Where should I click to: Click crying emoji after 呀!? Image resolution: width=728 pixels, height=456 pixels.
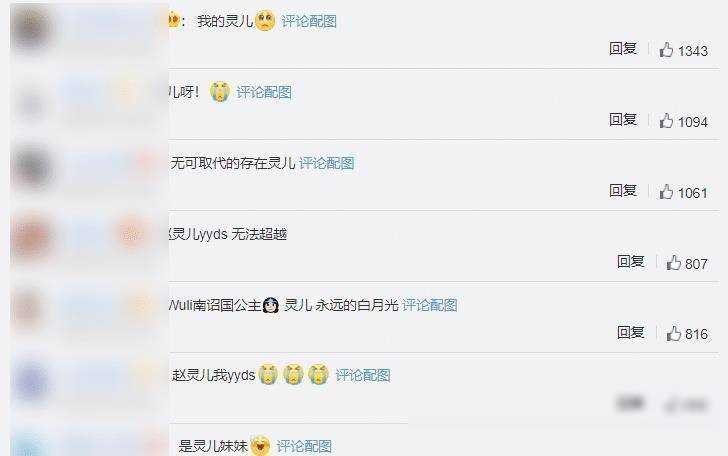click(220, 91)
